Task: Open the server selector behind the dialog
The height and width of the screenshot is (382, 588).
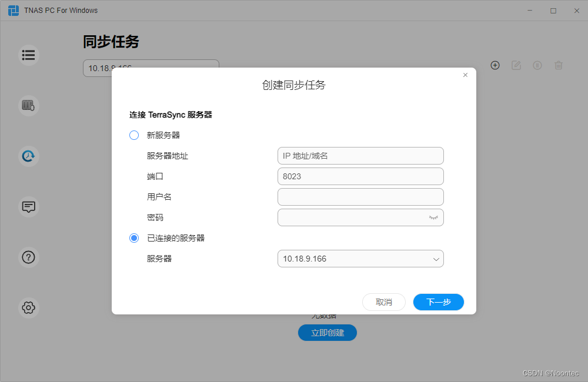Action: (x=151, y=68)
